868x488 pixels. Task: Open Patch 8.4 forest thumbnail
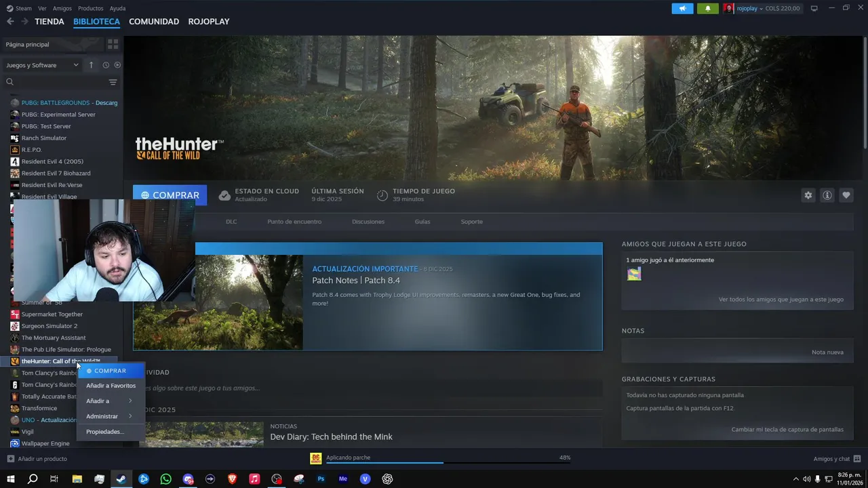click(218, 302)
